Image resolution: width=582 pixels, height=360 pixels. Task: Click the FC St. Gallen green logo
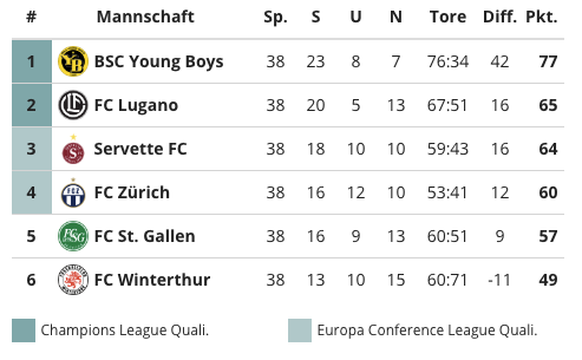(73, 236)
